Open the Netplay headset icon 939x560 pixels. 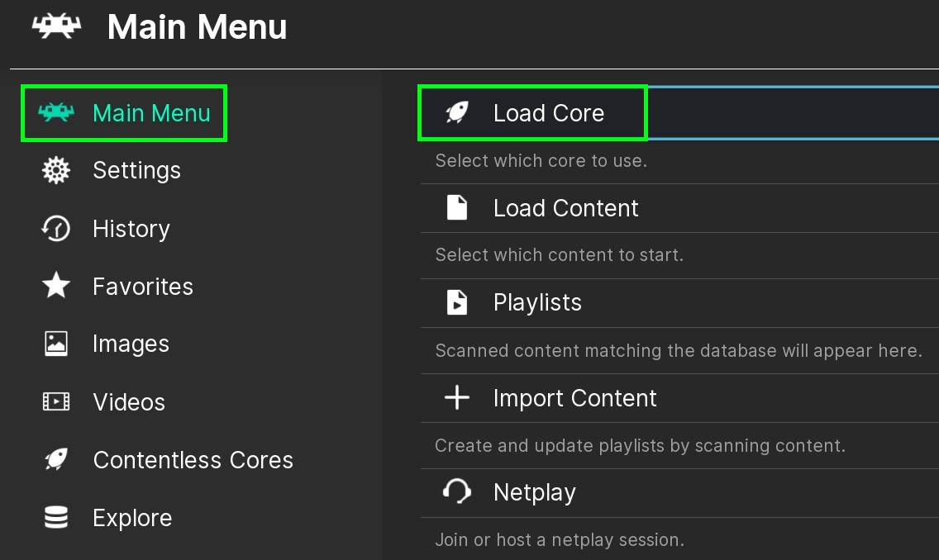[457, 492]
